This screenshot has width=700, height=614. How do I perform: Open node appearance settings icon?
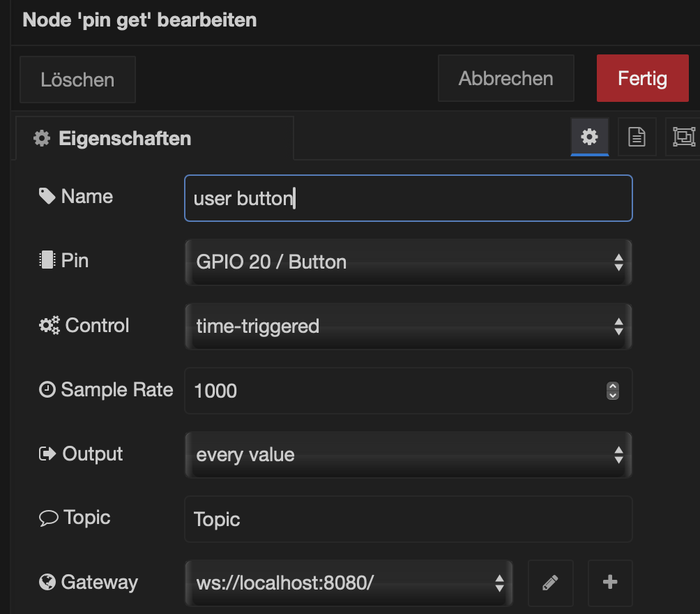tap(683, 137)
